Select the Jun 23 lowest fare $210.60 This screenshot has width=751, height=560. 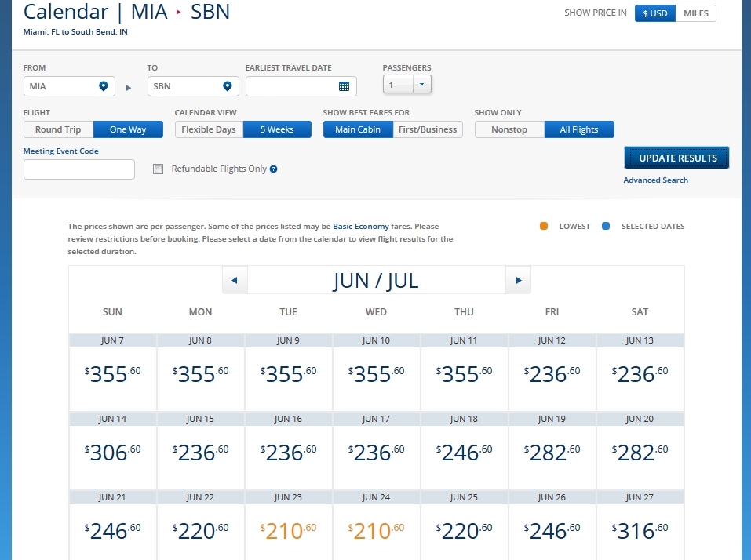(x=288, y=530)
